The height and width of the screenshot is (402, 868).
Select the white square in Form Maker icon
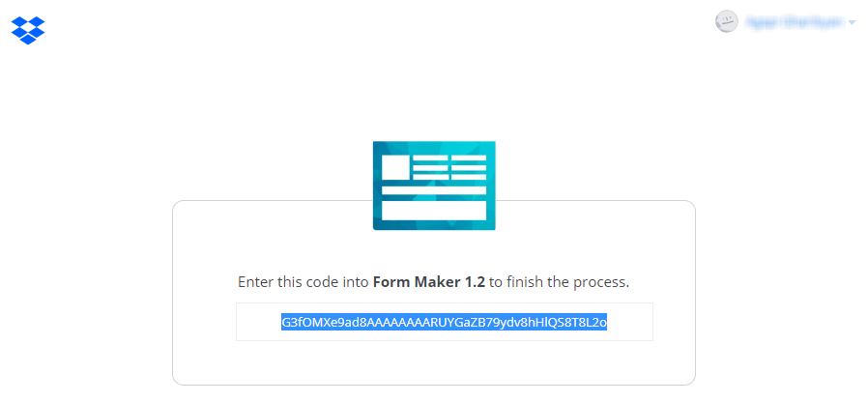click(395, 167)
